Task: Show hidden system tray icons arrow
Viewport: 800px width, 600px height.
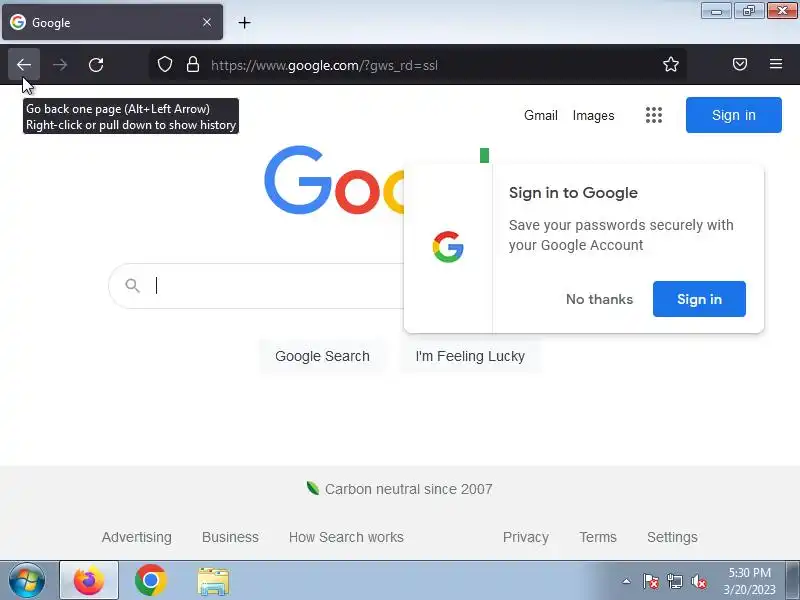Action: pos(626,581)
